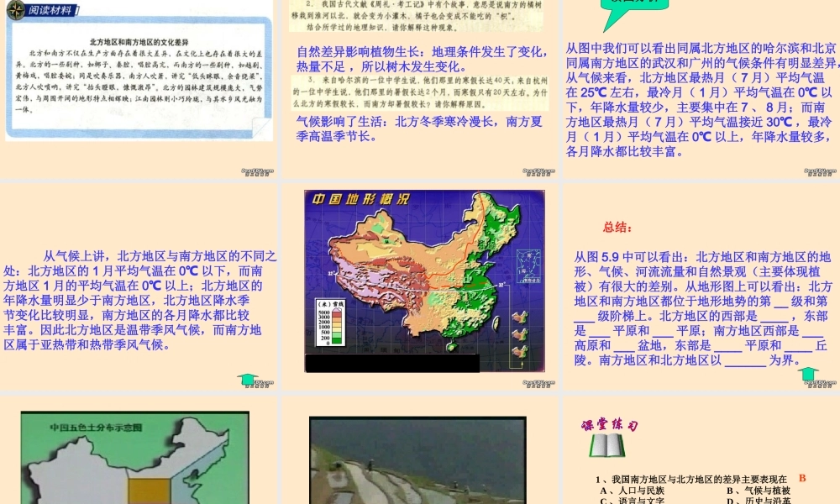Click the red 总结 heading
Viewport: 840px width, 504px height.
point(617,227)
